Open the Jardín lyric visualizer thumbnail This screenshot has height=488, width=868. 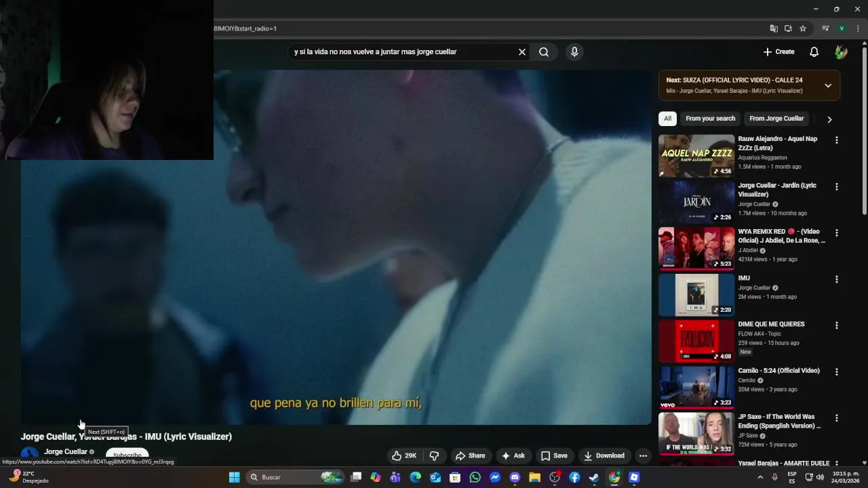click(x=696, y=202)
